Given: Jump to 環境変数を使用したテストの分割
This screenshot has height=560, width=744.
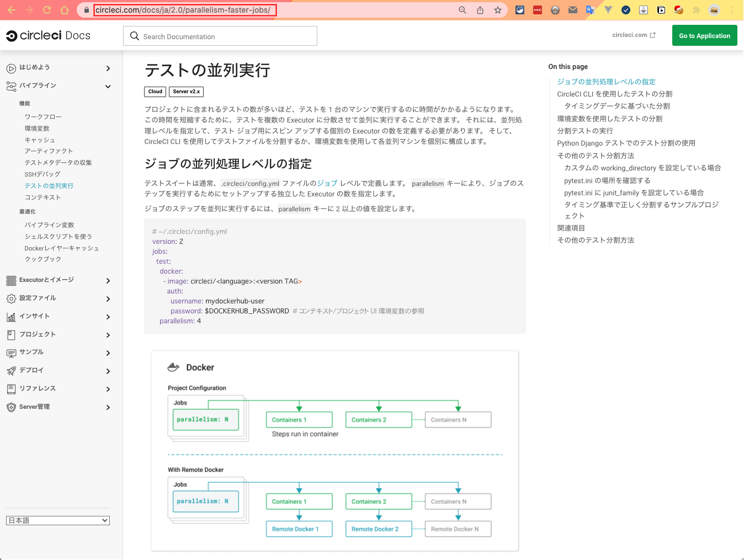Looking at the screenshot, I should pyautogui.click(x=609, y=119).
